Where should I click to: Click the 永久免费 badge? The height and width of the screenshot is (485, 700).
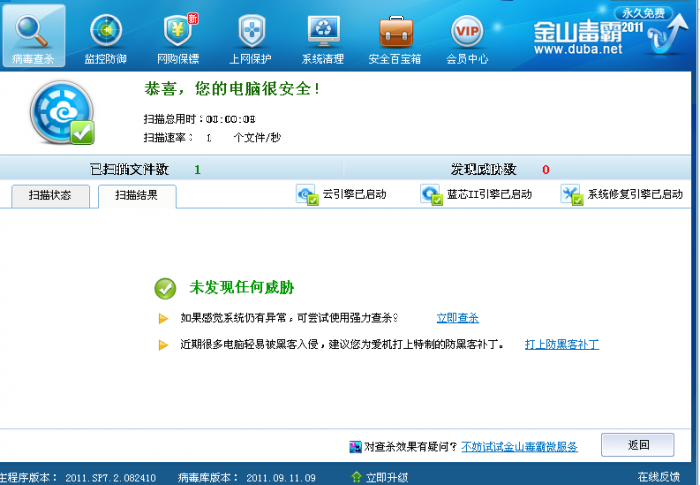643,13
